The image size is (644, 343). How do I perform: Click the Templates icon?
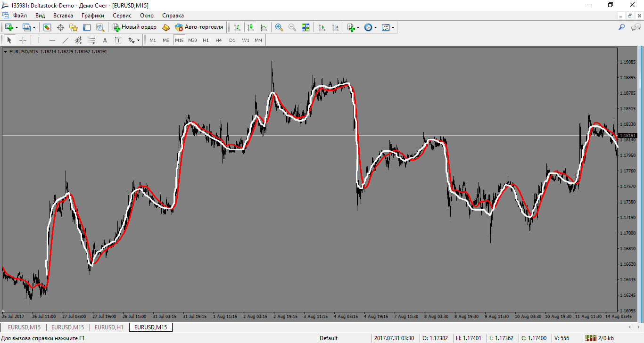pos(386,27)
